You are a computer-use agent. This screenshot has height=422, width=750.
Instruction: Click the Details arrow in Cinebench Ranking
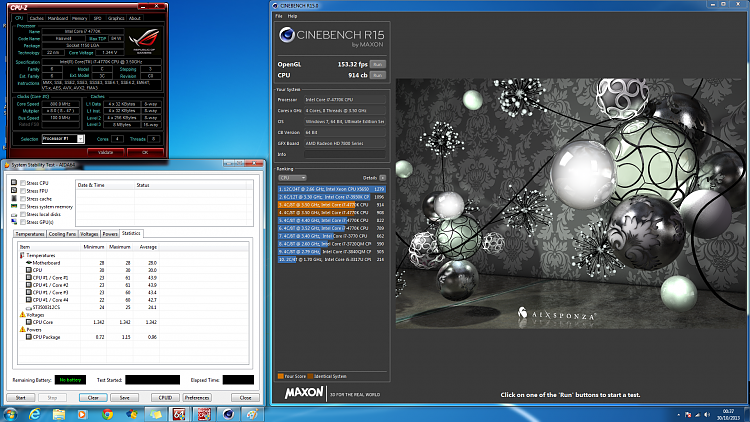pyautogui.click(x=382, y=178)
